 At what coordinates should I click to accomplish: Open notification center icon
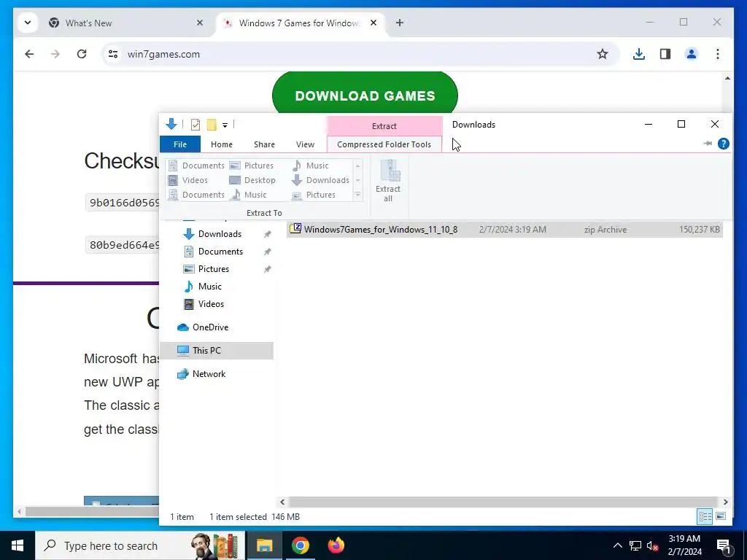[x=724, y=545]
